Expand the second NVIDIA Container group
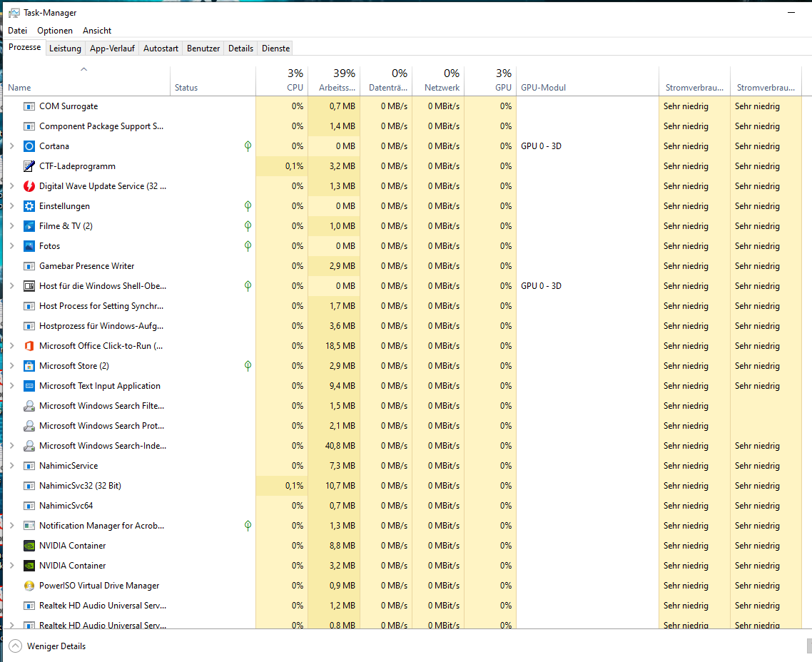Image resolution: width=812 pixels, height=662 pixels. 11,566
